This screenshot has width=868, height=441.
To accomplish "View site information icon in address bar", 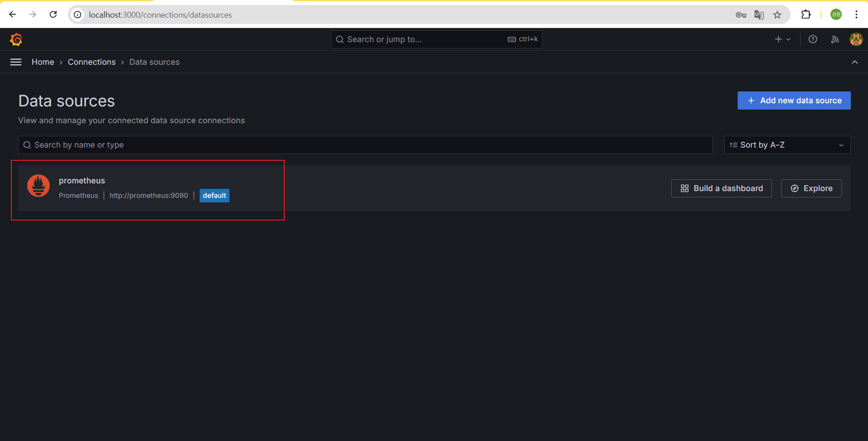I will click(78, 15).
